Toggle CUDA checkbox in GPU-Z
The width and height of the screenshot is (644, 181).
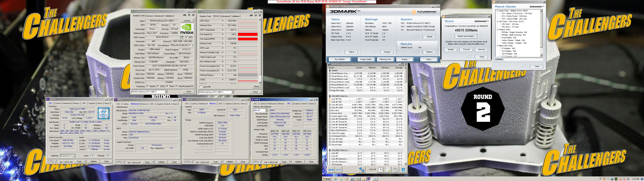158,86
